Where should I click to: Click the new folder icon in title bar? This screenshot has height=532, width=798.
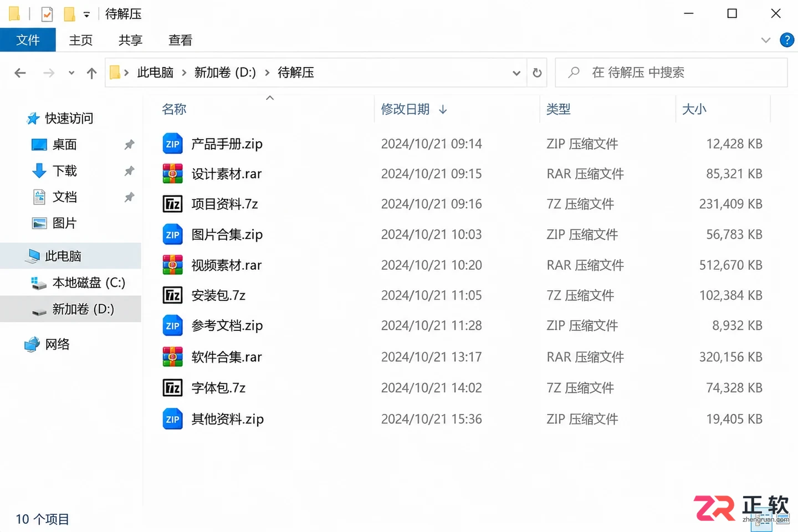pyautogui.click(x=69, y=14)
